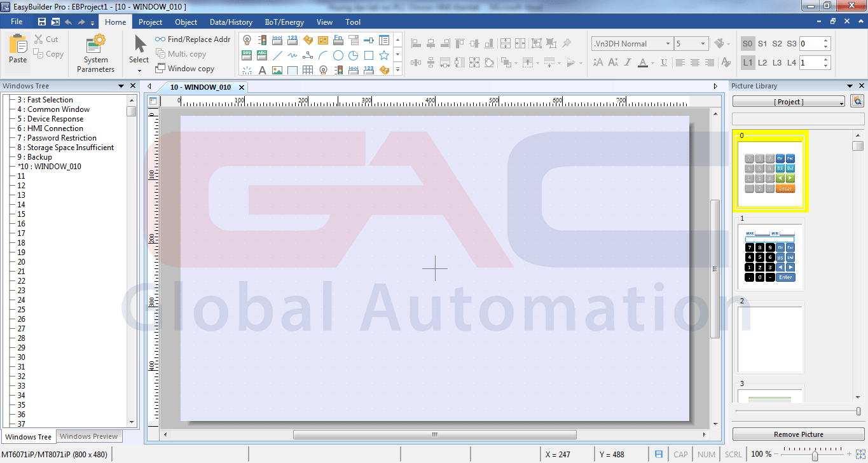Click the fit-to-window icon in status bar

(861, 454)
